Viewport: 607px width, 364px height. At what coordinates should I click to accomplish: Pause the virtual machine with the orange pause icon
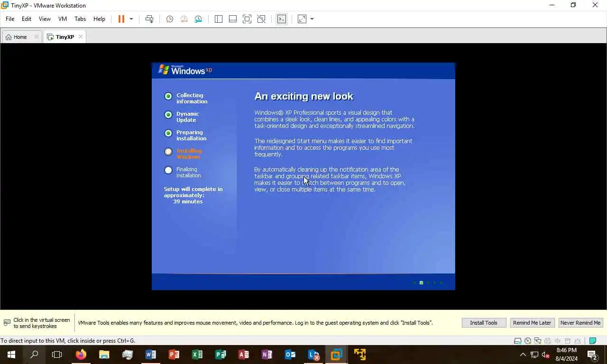[x=121, y=19]
